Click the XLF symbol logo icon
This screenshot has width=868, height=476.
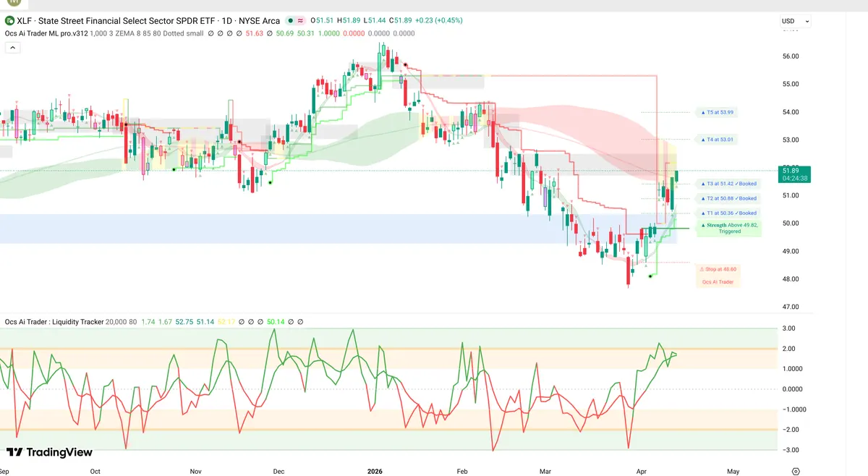coord(9,21)
